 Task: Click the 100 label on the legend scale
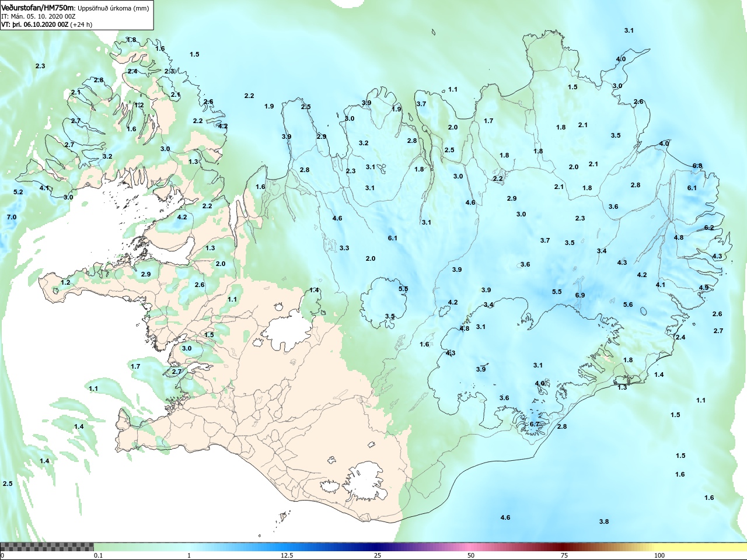pyautogui.click(x=659, y=555)
